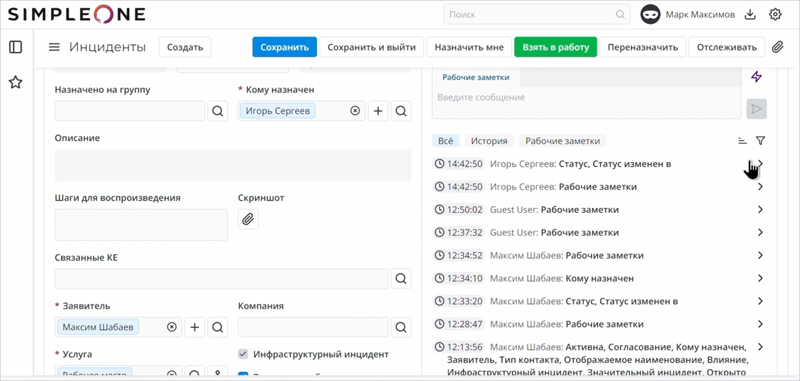The image size is (800, 381).
Task: Add an applicant with plus in Заявитель
Action: click(x=194, y=327)
